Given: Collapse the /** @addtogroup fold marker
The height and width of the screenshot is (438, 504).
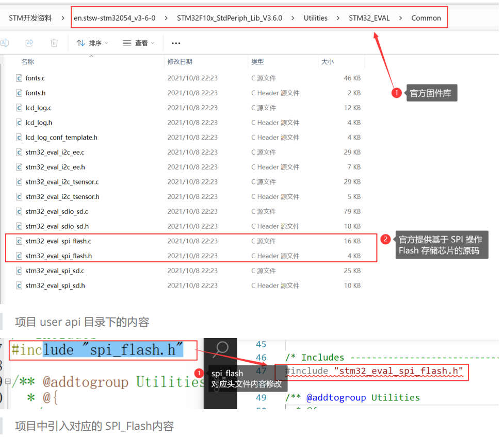Looking at the screenshot, I should pos(8,382).
